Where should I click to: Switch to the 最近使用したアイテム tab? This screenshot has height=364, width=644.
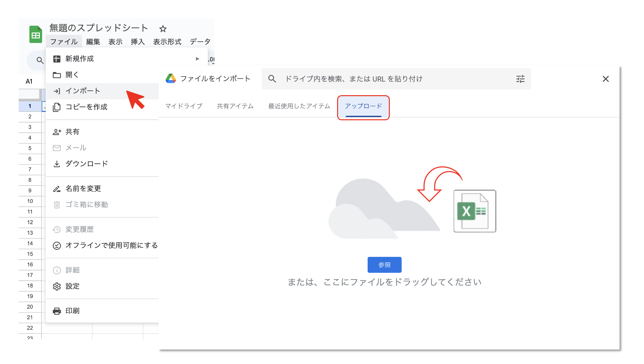coord(299,106)
